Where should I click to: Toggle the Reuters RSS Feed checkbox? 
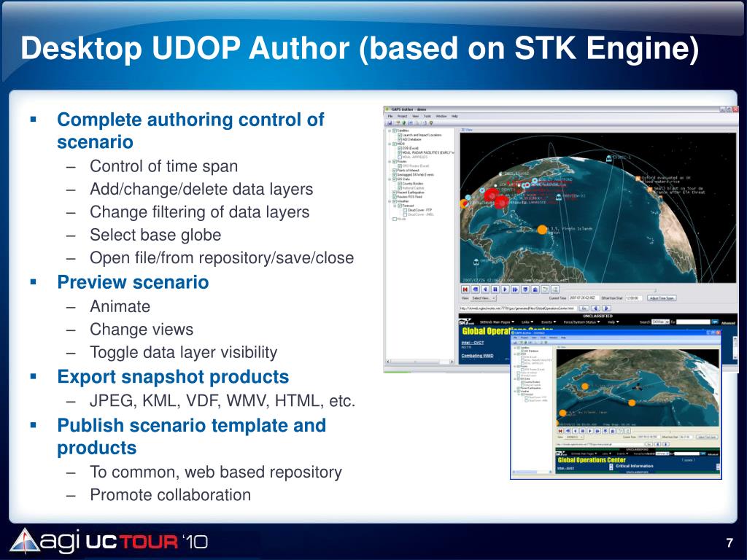click(x=395, y=197)
